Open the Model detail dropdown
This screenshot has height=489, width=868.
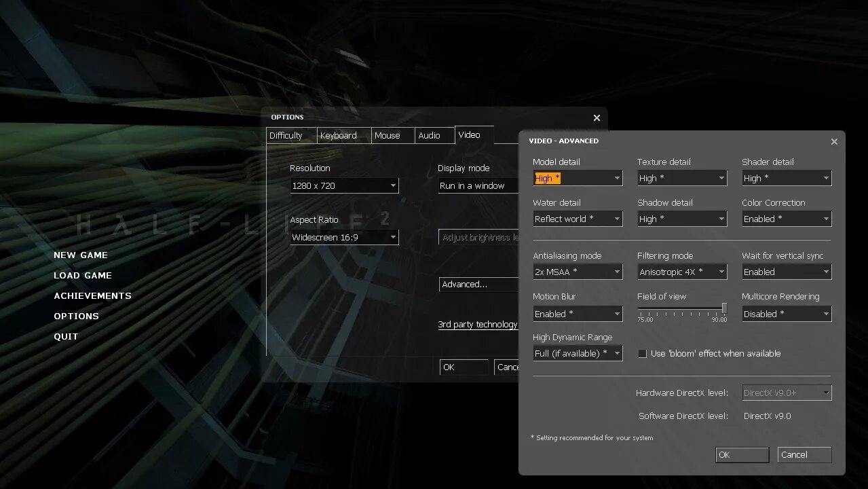pos(578,178)
